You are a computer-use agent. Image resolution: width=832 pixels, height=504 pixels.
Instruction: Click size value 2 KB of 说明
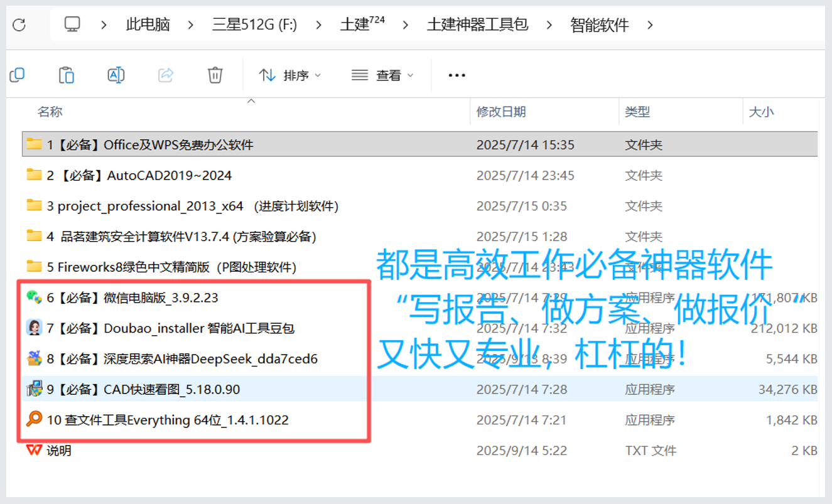coord(804,451)
